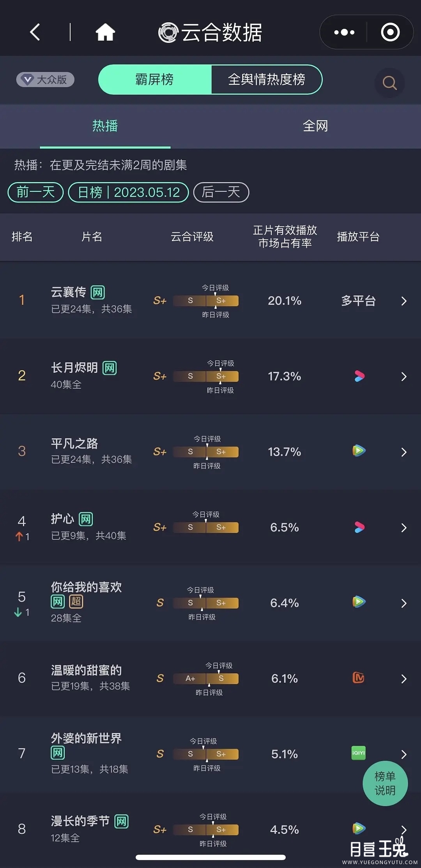Open the search magnifier icon

389,83
